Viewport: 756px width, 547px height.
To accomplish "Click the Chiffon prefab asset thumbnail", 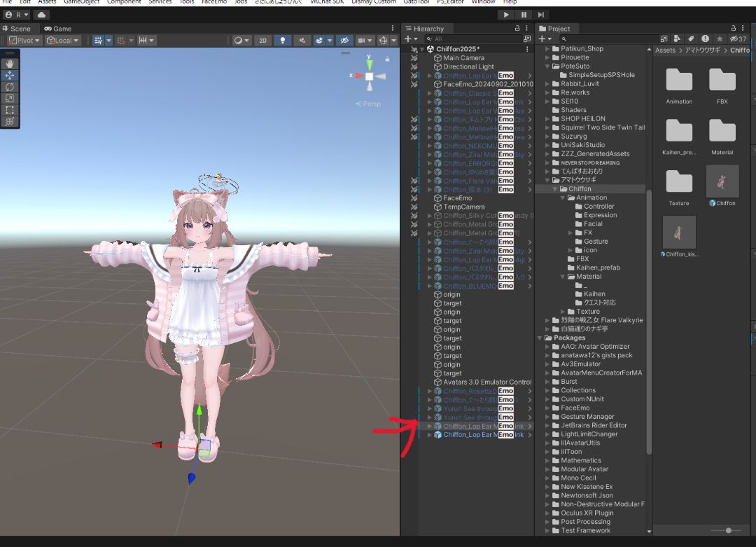I will (722, 181).
